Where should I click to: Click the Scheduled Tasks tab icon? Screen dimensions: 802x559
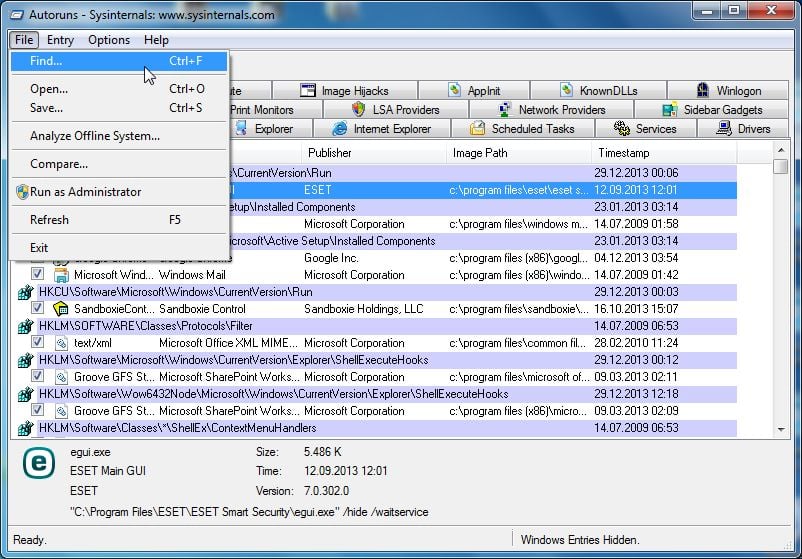[x=476, y=129]
